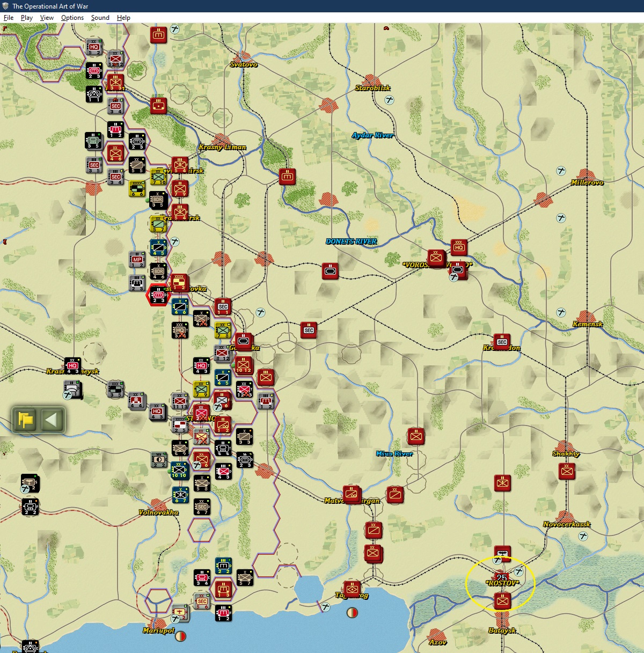This screenshot has width=644, height=653.
Task: Click the Mariupol city label
Action: click(x=158, y=630)
